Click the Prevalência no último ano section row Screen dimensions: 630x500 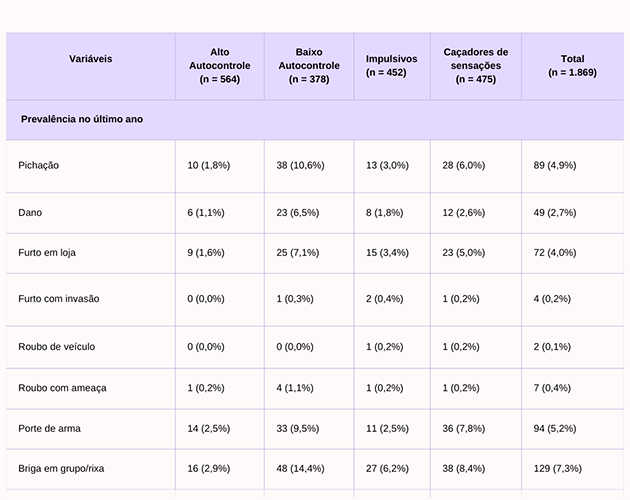coord(82,119)
